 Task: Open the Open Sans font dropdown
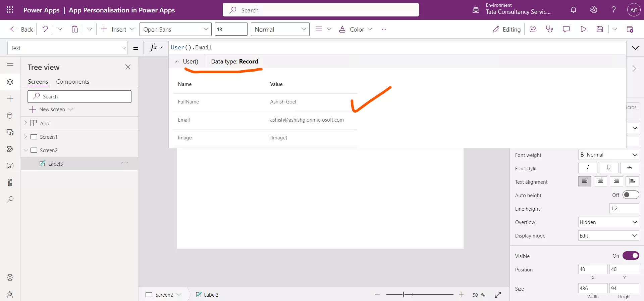(175, 29)
